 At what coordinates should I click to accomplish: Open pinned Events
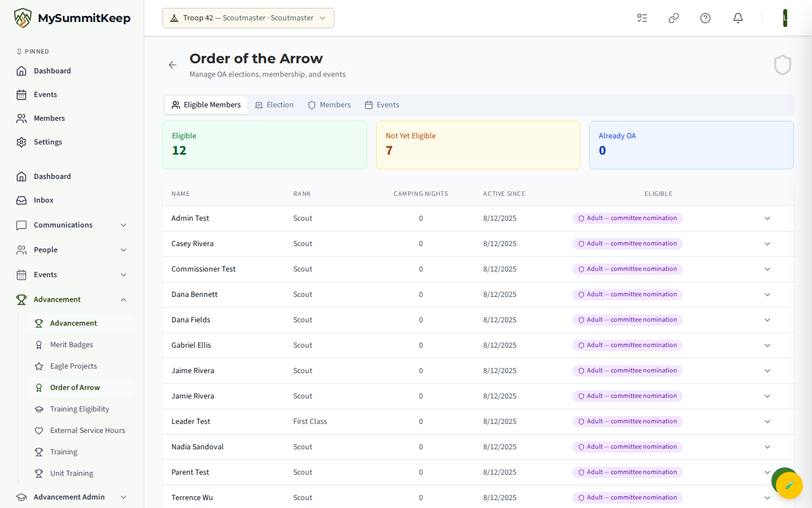(72, 94)
